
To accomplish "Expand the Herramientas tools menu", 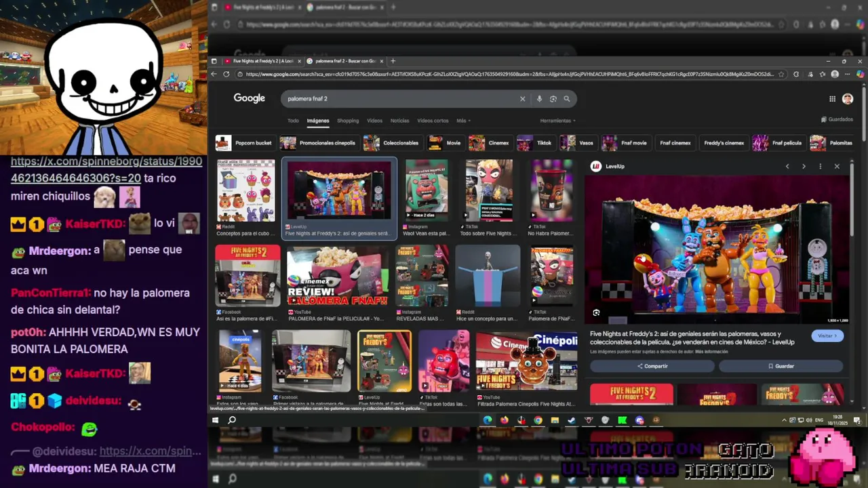I will tap(557, 121).
